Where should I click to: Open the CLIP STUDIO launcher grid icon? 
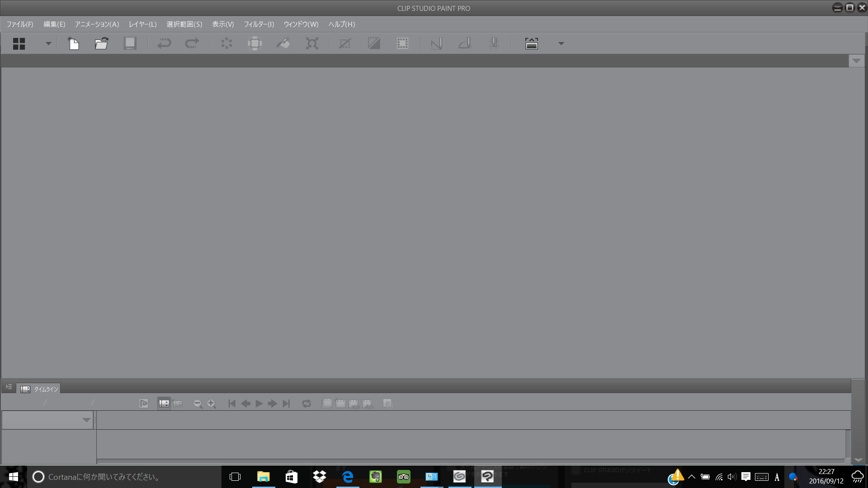pos(19,43)
